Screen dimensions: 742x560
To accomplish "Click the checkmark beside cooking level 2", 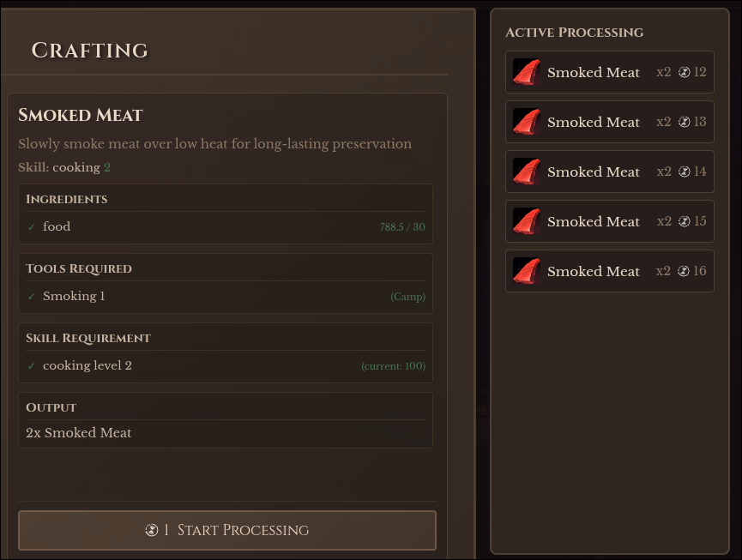I will coord(32,366).
